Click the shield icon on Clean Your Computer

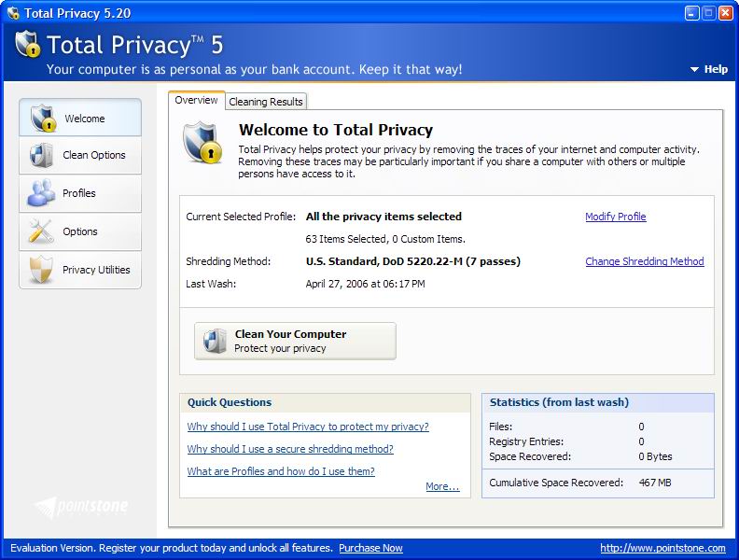(x=216, y=341)
